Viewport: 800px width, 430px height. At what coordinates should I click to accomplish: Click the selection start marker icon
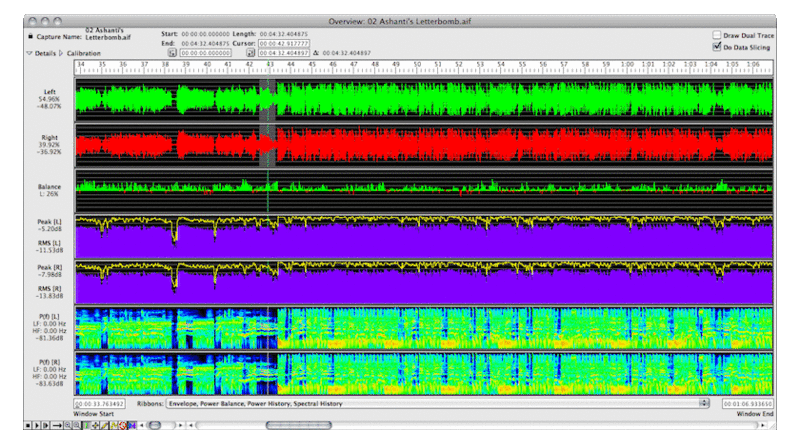[173, 52]
